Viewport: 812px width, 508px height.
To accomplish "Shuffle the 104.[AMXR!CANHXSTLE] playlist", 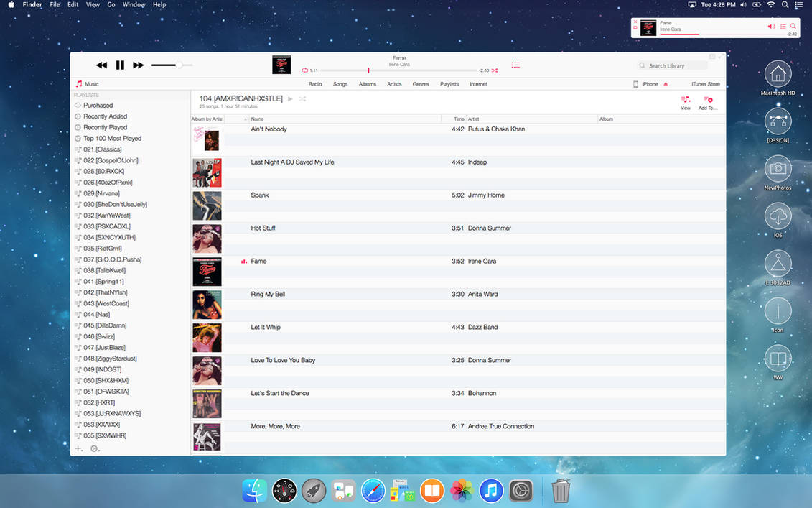I will click(302, 98).
